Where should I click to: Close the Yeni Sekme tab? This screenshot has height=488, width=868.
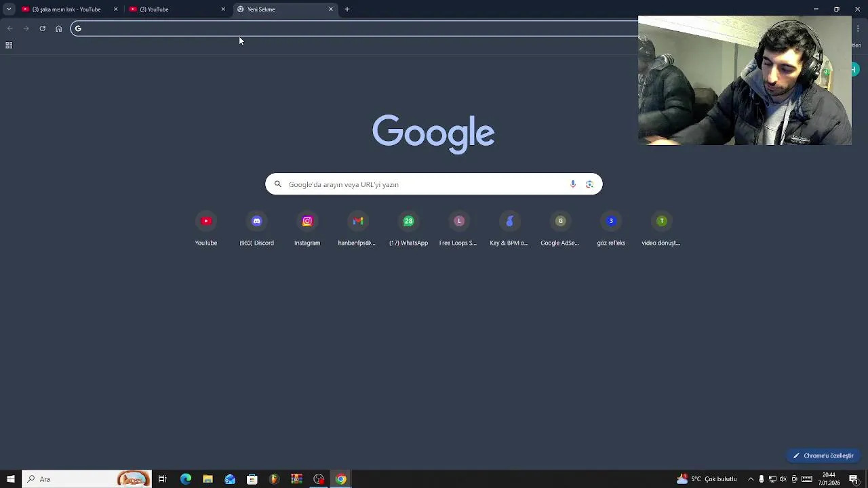(x=331, y=9)
